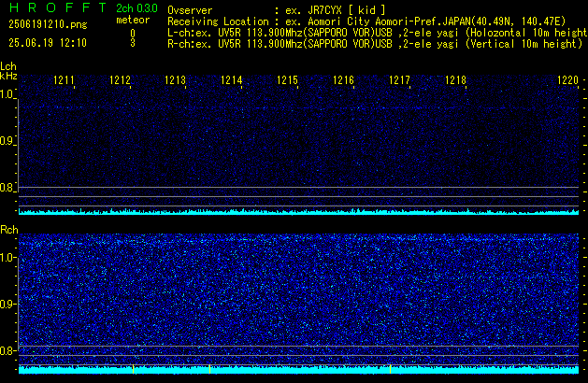Click the Rch yellow meteor marker just after 1212
The height and width of the screenshot is (383, 588).
pyautogui.click(x=133, y=369)
